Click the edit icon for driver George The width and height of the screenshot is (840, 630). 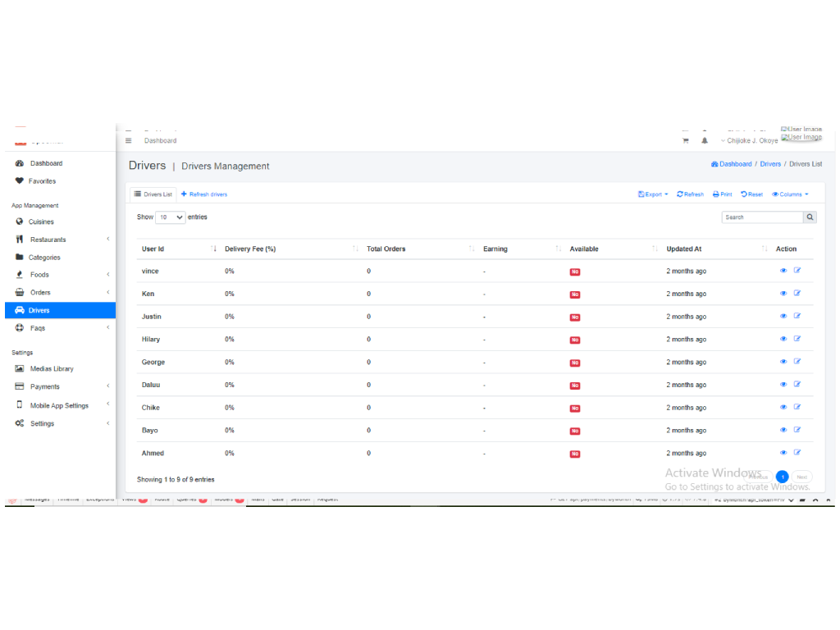pos(797,362)
